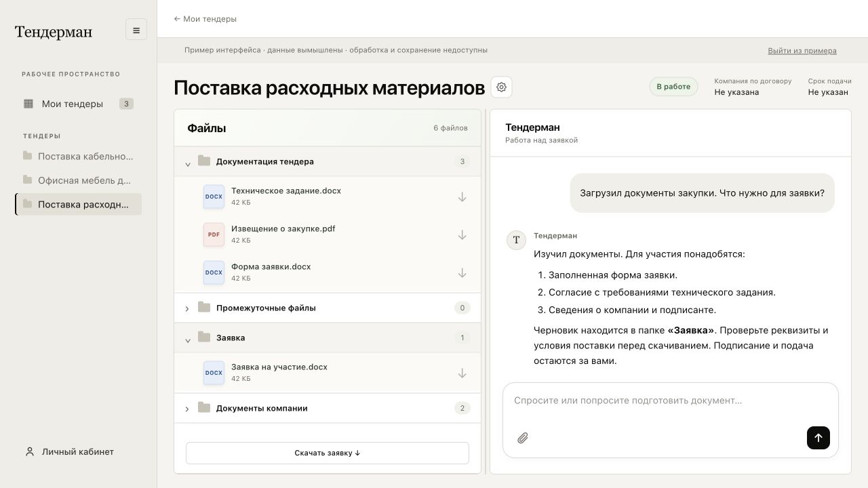This screenshot has height=488, width=868.
Task: Download Форма заявки.docx via arrow icon
Action: [x=462, y=272]
